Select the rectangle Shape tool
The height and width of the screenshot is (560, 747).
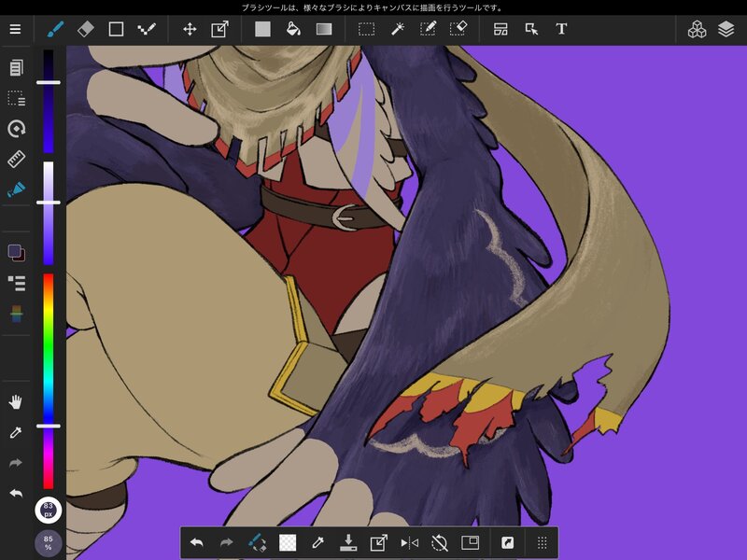pyautogui.click(x=116, y=29)
